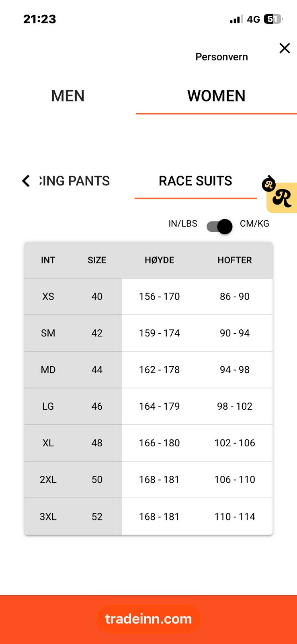Tap the tradeinn.com button at bottom
Screen dimensions: 297x644
click(x=148, y=619)
